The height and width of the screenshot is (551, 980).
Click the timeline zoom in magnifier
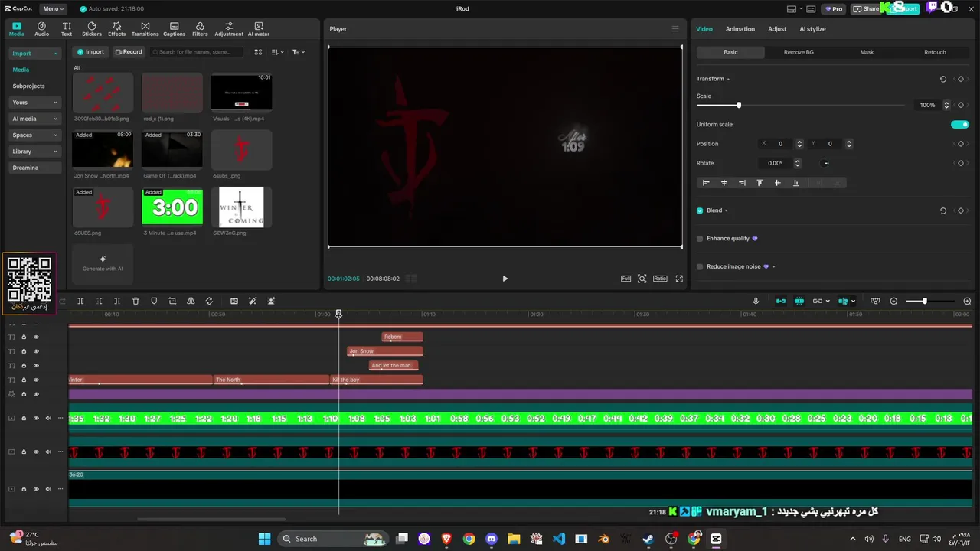point(967,301)
